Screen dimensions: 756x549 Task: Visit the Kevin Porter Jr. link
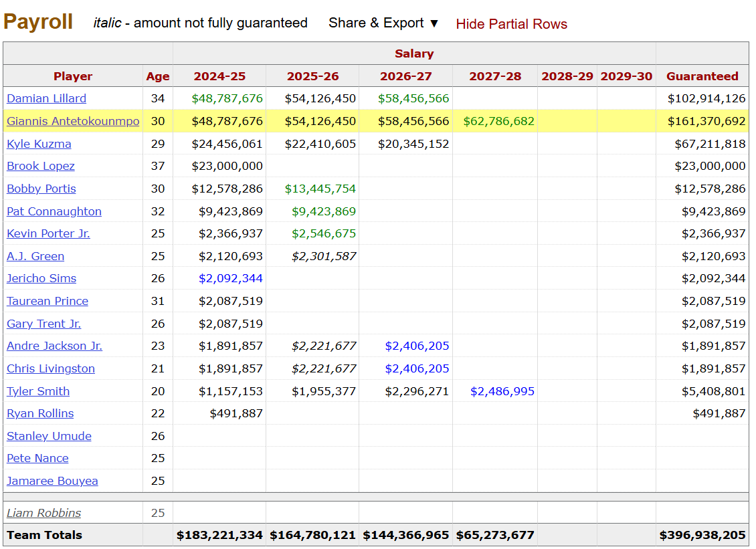[x=48, y=233]
